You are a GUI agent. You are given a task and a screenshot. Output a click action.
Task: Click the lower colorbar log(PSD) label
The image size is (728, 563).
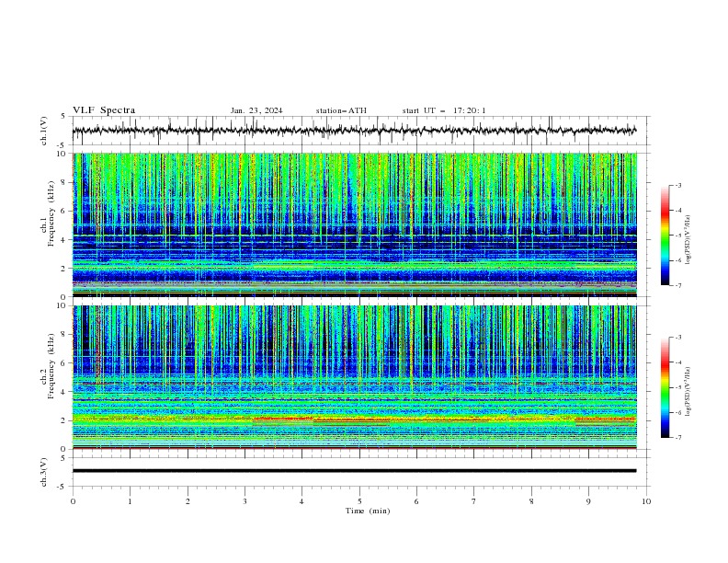pos(688,392)
